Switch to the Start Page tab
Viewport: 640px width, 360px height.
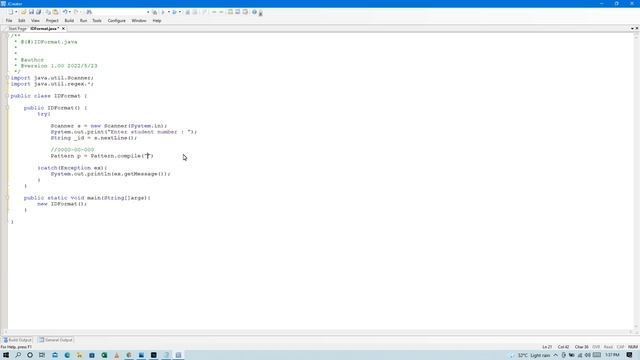(x=17, y=29)
